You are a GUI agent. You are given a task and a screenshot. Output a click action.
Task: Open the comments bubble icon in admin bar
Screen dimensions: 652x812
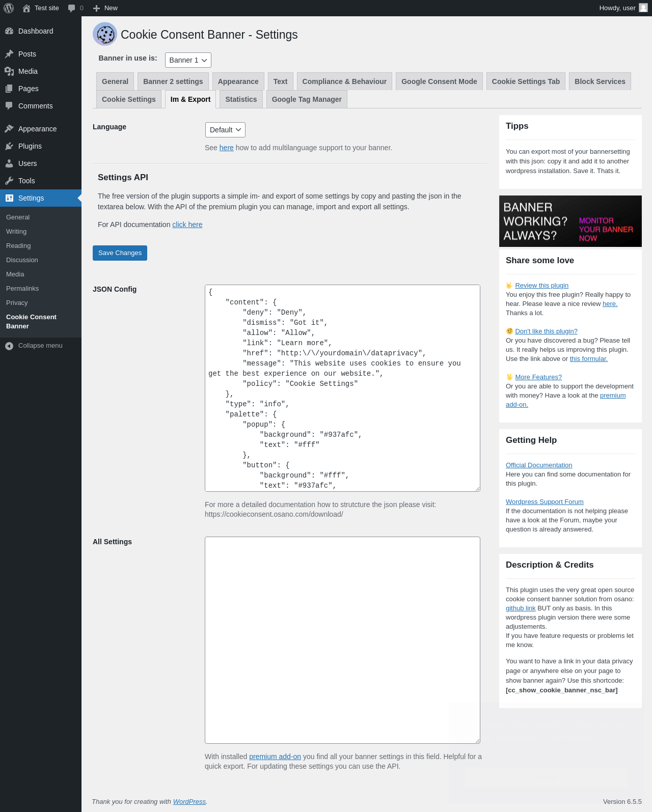tap(71, 8)
